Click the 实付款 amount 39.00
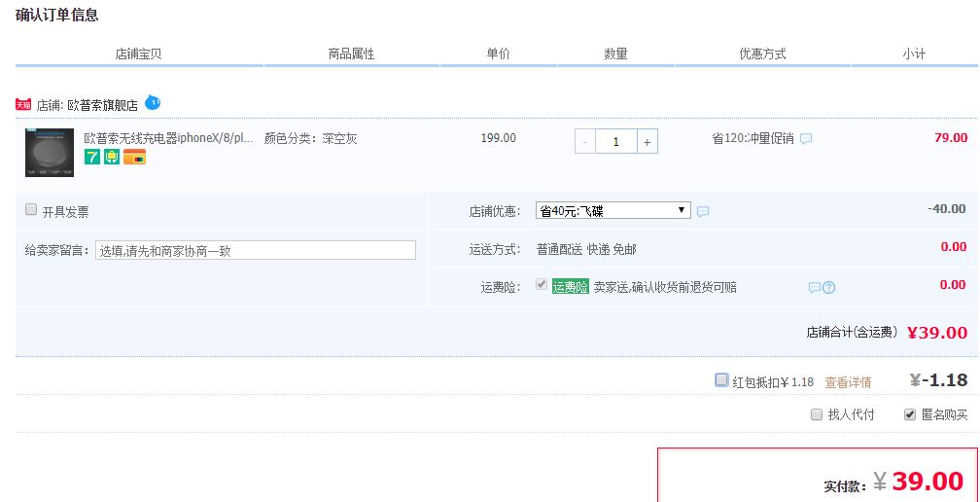This screenshot has width=980, height=502. (x=927, y=481)
